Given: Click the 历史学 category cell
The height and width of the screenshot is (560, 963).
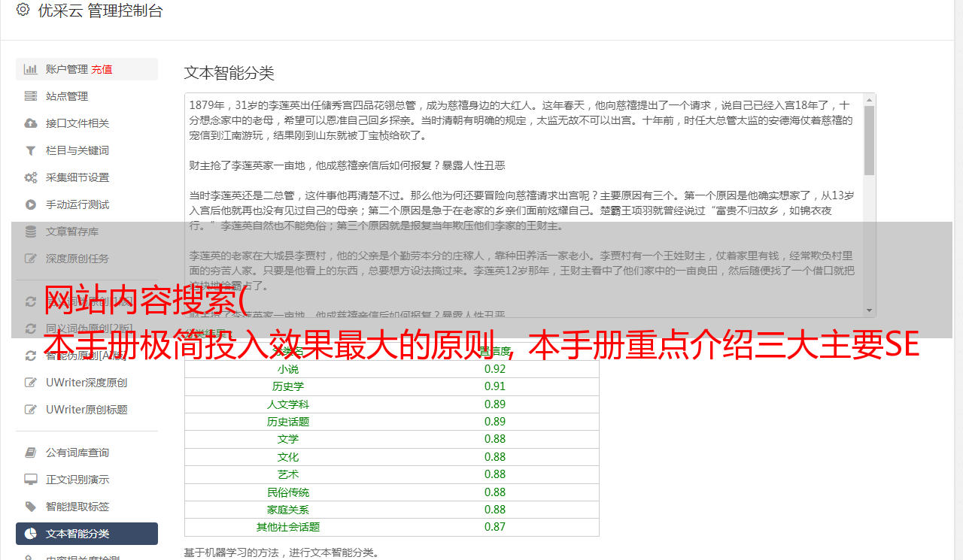Looking at the screenshot, I should (288, 386).
